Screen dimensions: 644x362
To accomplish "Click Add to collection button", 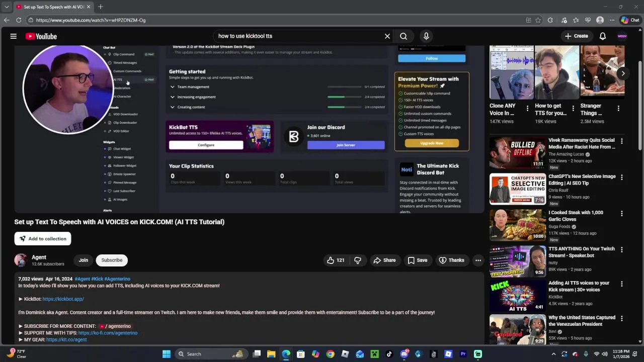I will pyautogui.click(x=43, y=239).
